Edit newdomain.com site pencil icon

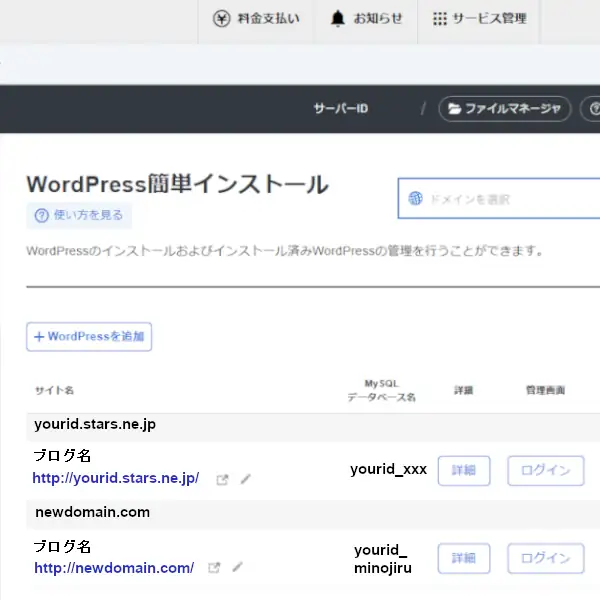coord(238,567)
